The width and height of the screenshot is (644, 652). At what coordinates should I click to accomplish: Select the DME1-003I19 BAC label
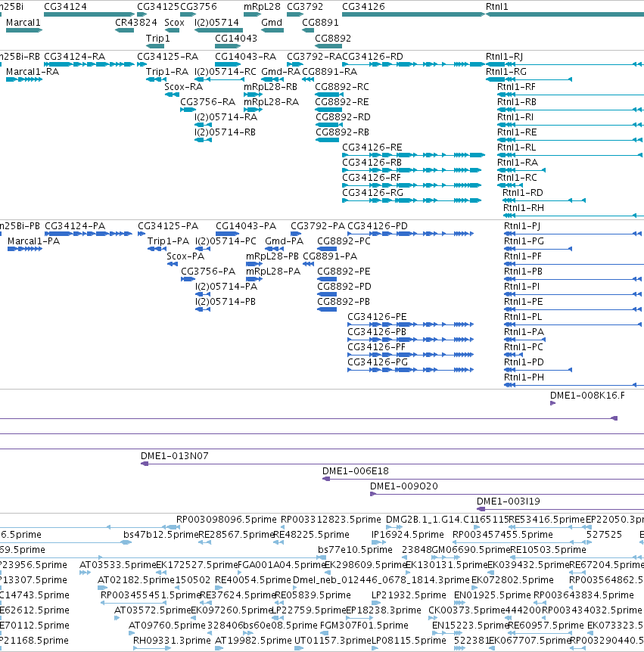(x=509, y=501)
